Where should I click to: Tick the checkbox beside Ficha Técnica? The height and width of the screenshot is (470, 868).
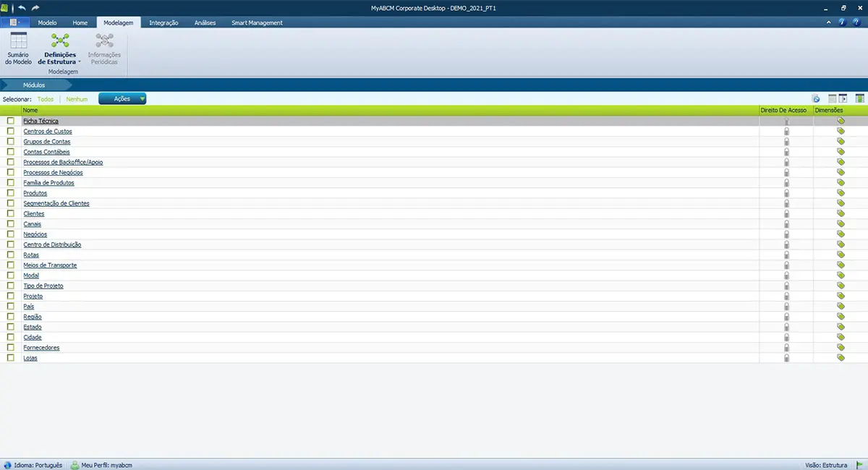pyautogui.click(x=11, y=121)
